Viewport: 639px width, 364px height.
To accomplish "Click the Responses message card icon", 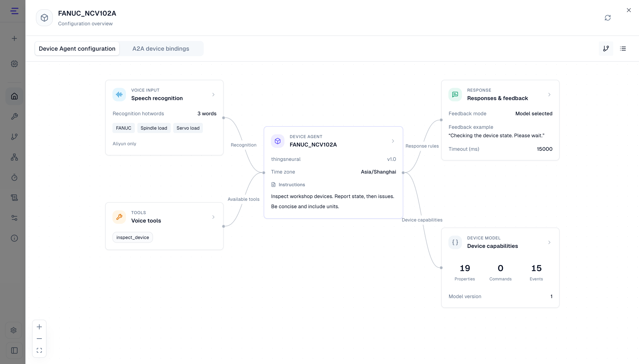I will (x=455, y=95).
